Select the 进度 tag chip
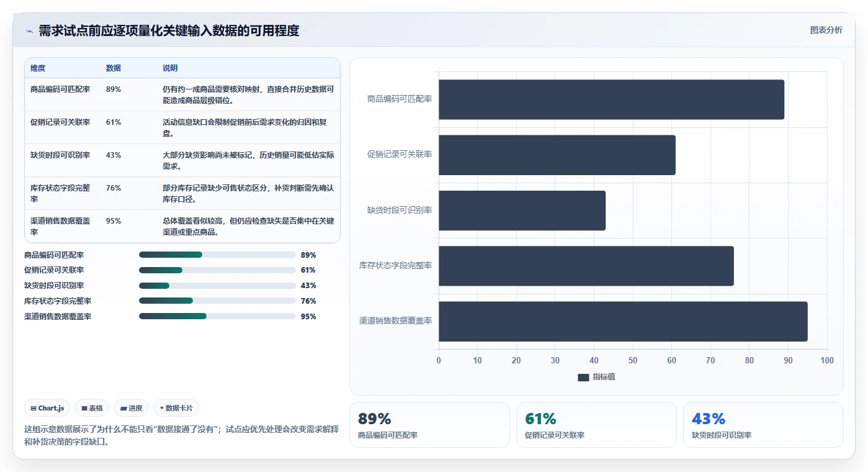The width and height of the screenshot is (868, 472). 131,408
